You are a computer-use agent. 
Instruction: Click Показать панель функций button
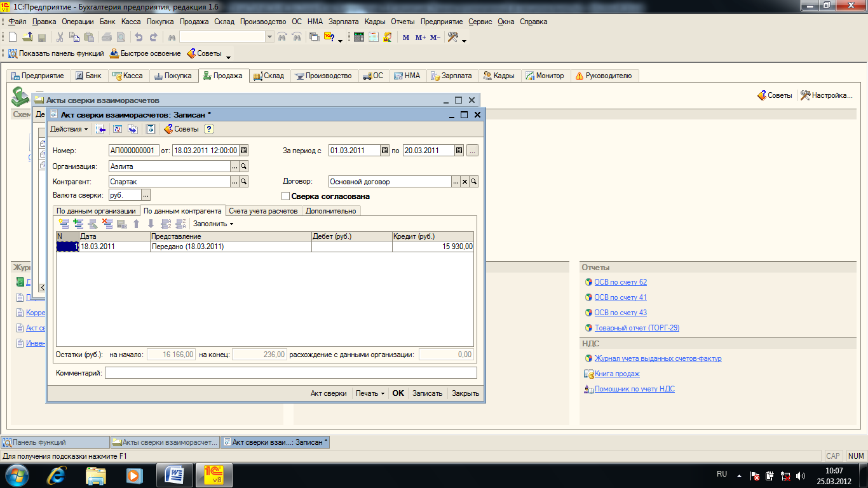[57, 53]
